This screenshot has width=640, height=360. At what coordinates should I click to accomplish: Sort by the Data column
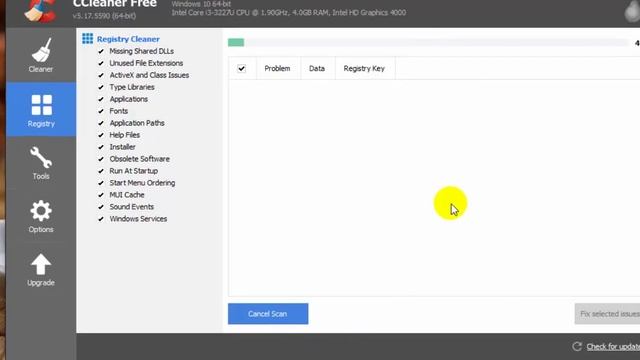[317, 69]
